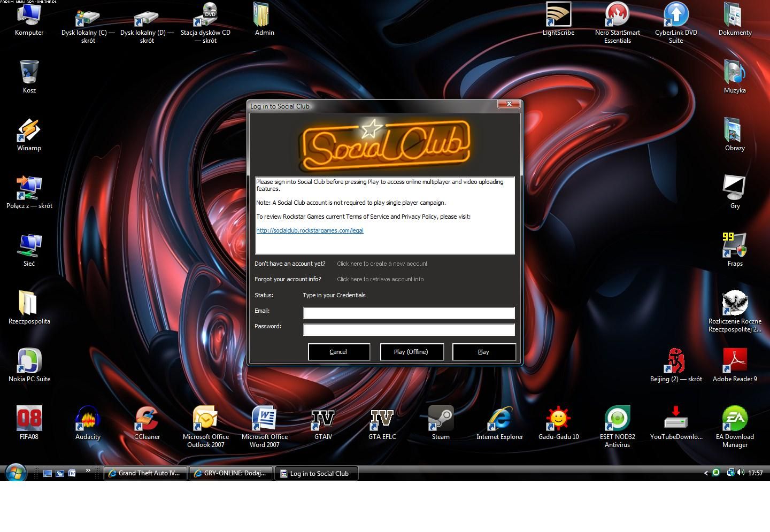Image resolution: width=770 pixels, height=532 pixels.
Task: Open Microsoft Office Word 2007
Action: tap(264, 427)
